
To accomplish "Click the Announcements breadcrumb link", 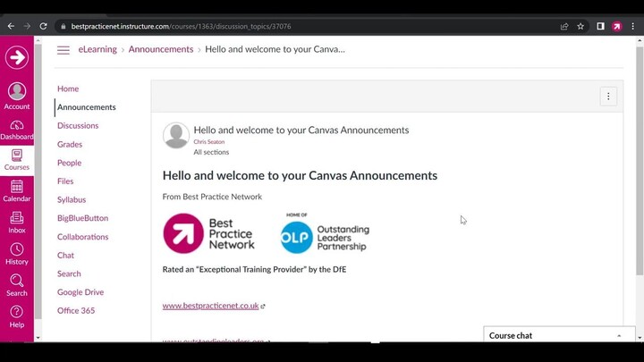I will pyautogui.click(x=161, y=49).
